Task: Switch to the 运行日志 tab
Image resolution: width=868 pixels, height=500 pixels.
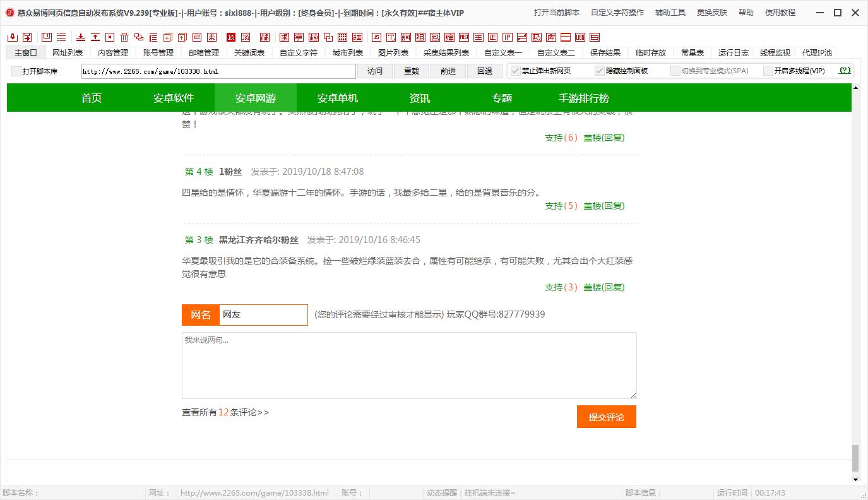Action: pyautogui.click(x=734, y=53)
